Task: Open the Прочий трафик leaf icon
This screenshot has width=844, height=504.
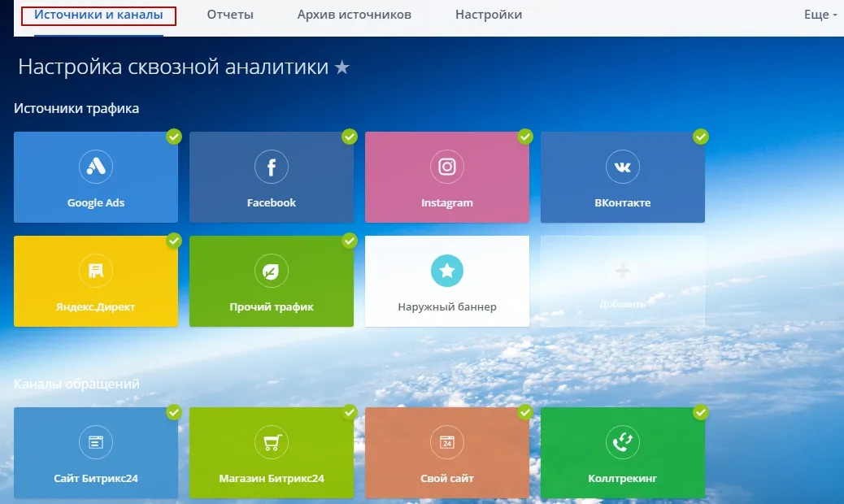Action: 272,271
